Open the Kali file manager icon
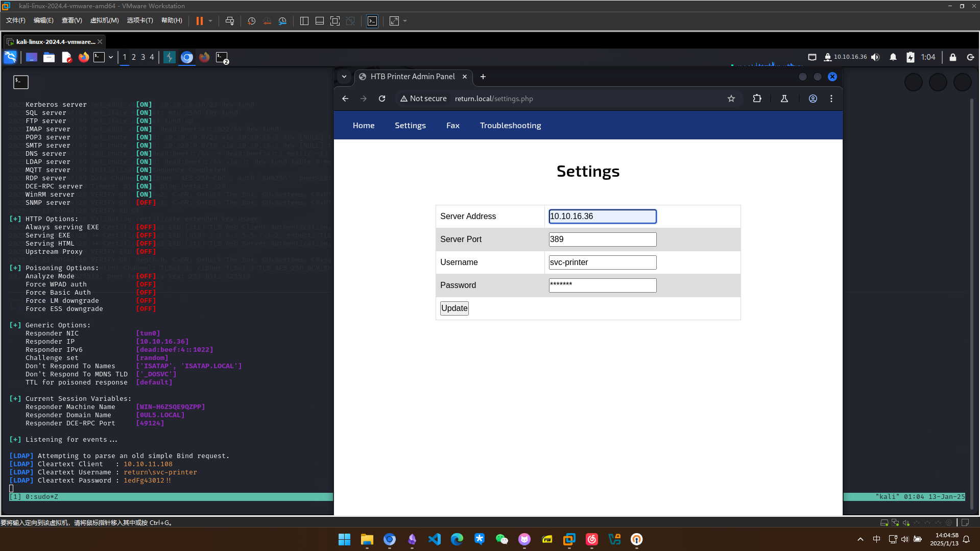This screenshot has width=980, height=551. (x=49, y=57)
